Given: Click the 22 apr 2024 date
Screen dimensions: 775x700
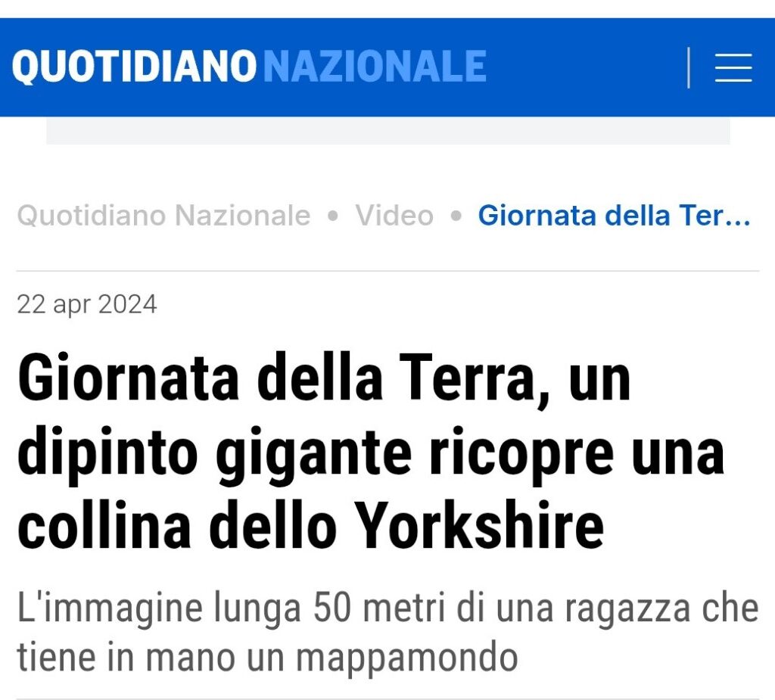Looking at the screenshot, I should [87, 304].
